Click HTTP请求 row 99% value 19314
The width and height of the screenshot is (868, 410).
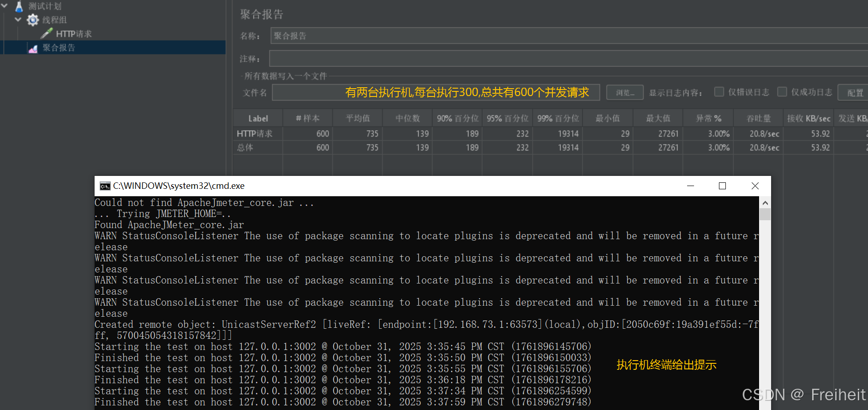pos(558,134)
